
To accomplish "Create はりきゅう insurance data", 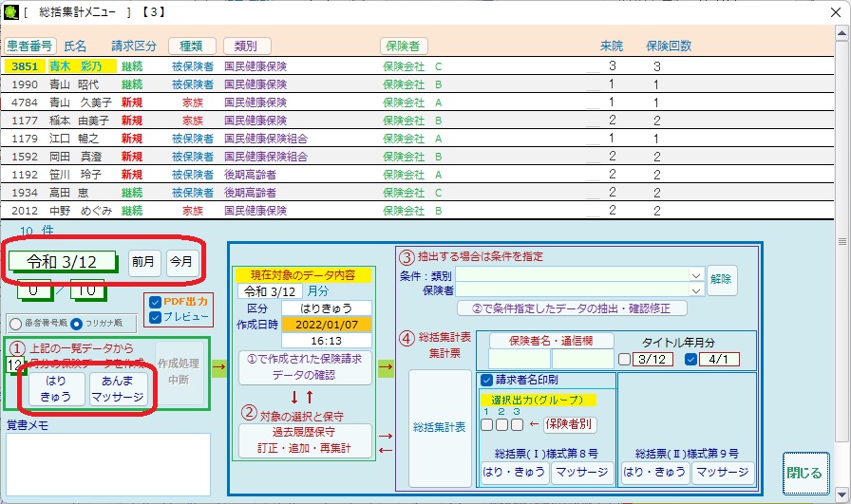I will 56,388.
